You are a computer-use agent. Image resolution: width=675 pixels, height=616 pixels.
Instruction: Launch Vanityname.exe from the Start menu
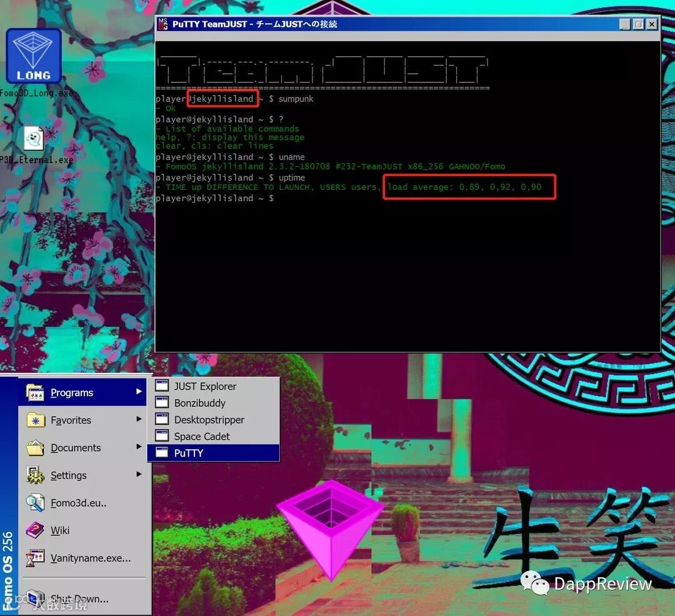[x=83, y=558]
